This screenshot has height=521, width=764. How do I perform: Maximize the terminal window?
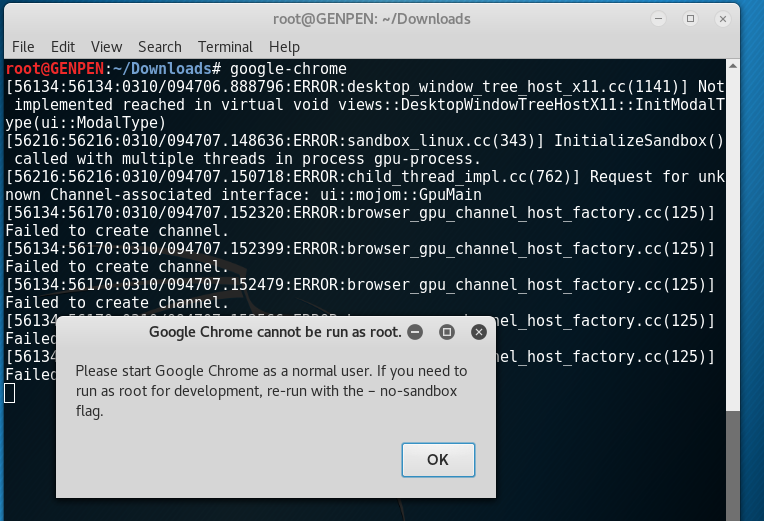click(x=690, y=19)
